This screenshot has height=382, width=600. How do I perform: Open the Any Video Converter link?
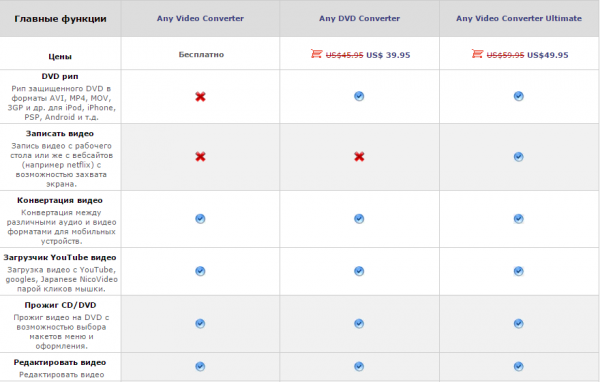click(x=200, y=18)
